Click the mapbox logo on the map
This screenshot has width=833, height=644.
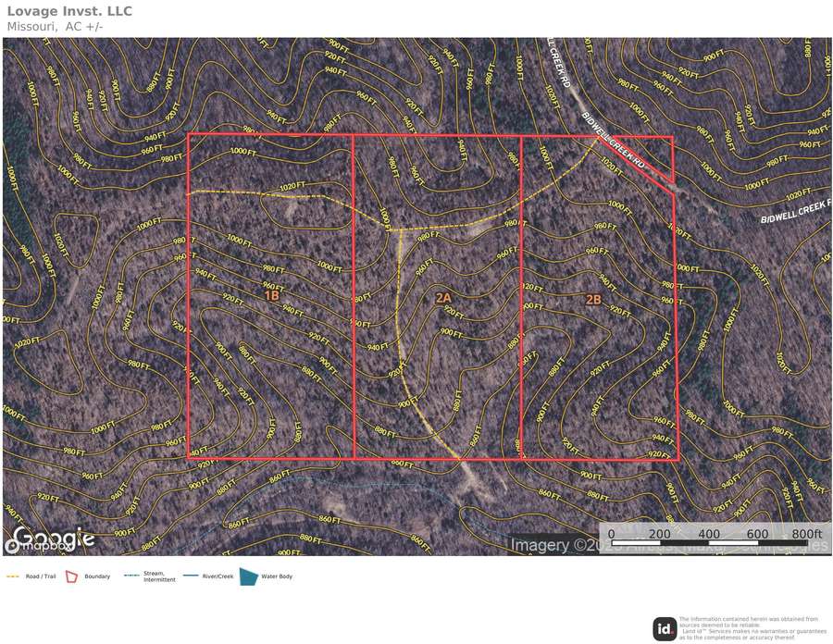click(38, 546)
